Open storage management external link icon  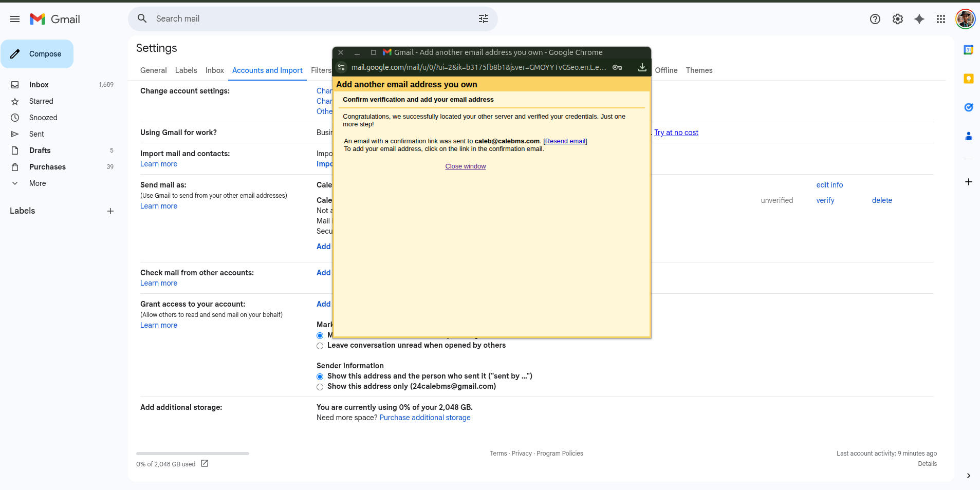(x=205, y=463)
